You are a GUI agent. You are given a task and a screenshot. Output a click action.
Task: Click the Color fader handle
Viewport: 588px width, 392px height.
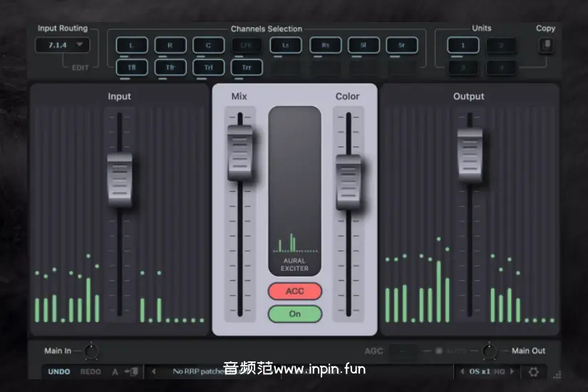tap(349, 182)
